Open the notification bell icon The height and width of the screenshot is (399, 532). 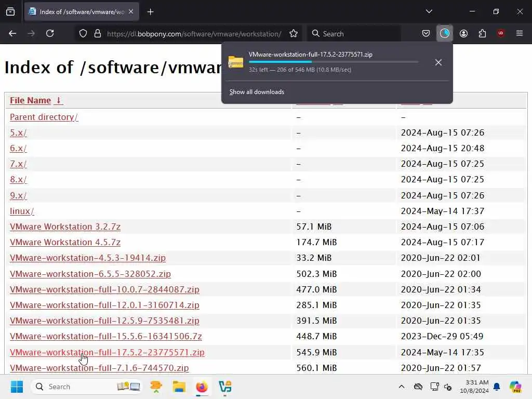pyautogui.click(x=497, y=387)
